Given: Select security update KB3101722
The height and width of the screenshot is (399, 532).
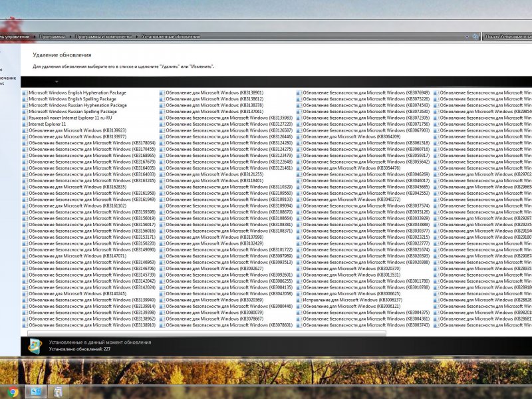Looking at the screenshot, I should pos(229,250).
